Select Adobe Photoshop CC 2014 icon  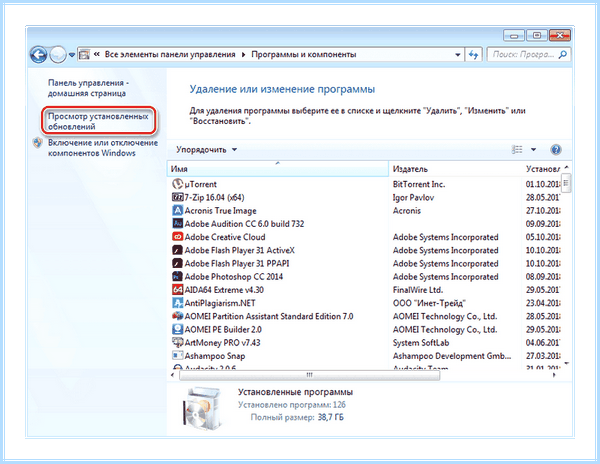click(x=177, y=276)
